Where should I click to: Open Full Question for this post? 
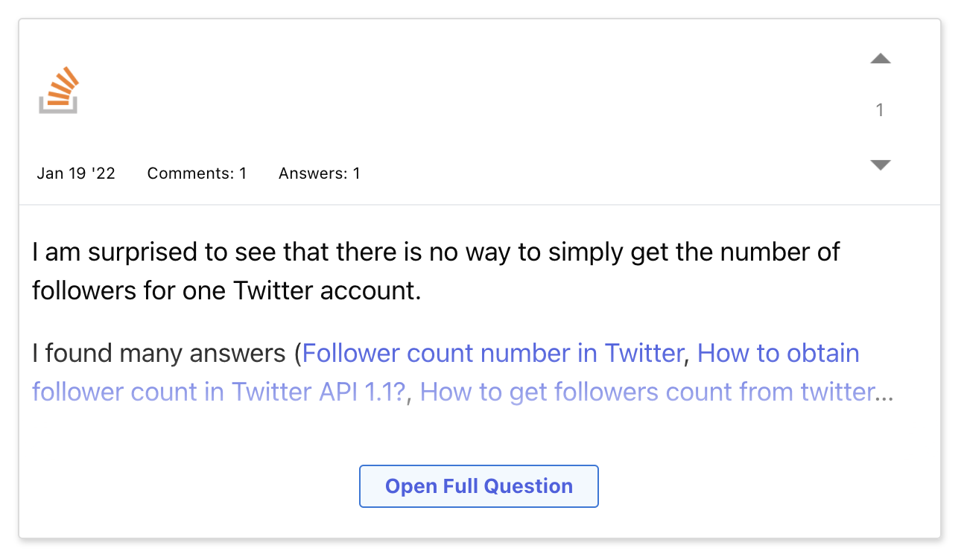coord(478,486)
